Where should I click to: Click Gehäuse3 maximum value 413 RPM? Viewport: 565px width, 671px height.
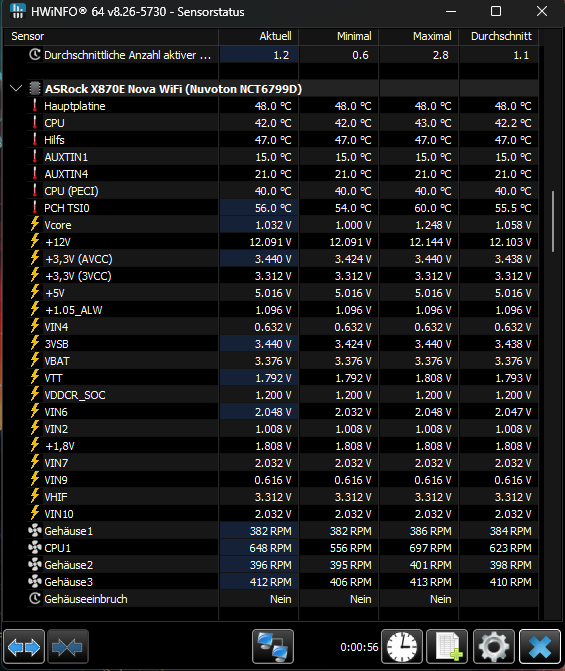click(x=431, y=582)
